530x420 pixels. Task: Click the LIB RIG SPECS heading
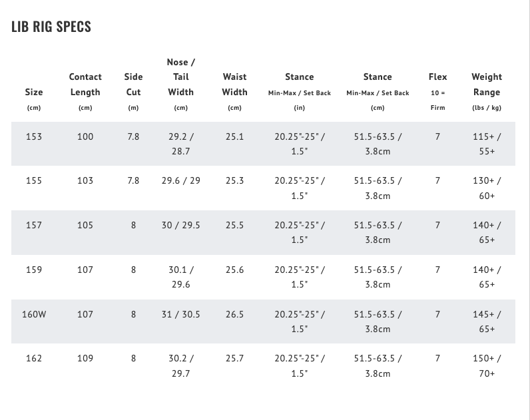[51, 27]
